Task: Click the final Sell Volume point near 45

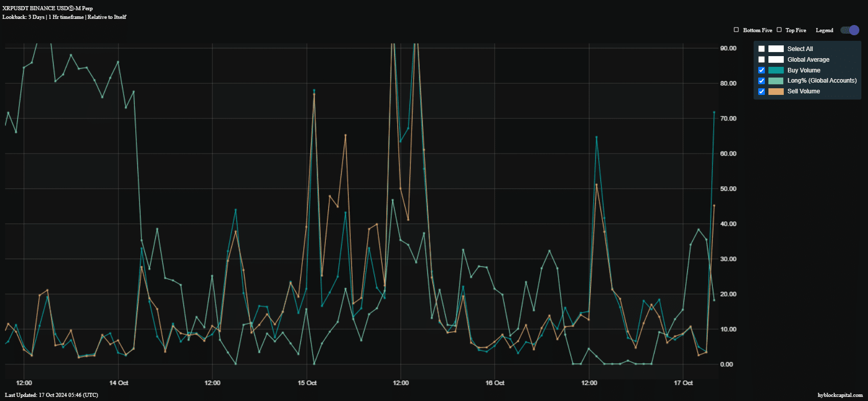Action: (x=714, y=206)
